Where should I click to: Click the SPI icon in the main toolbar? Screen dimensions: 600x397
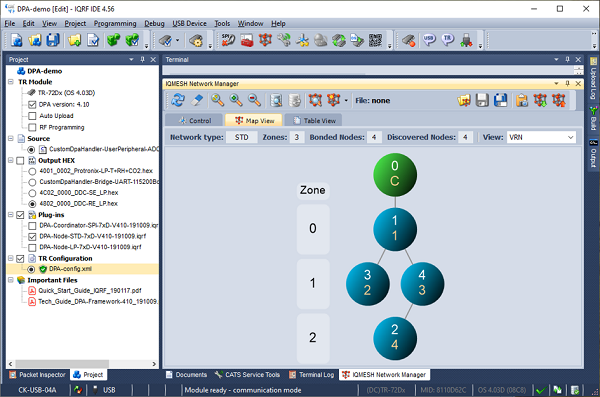228,40
